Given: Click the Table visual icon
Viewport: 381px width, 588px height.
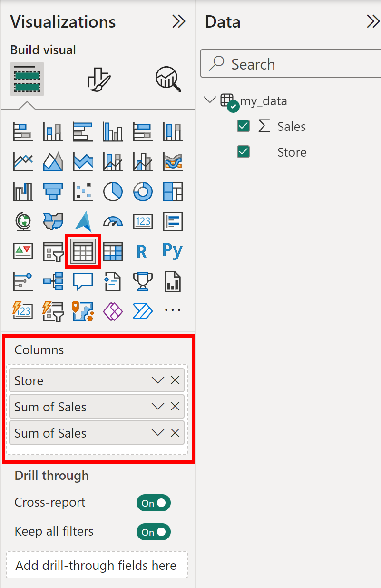Looking at the screenshot, I should tap(83, 251).
